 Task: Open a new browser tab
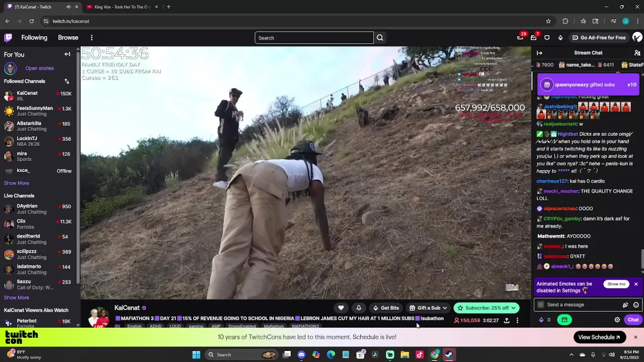pyautogui.click(x=169, y=7)
